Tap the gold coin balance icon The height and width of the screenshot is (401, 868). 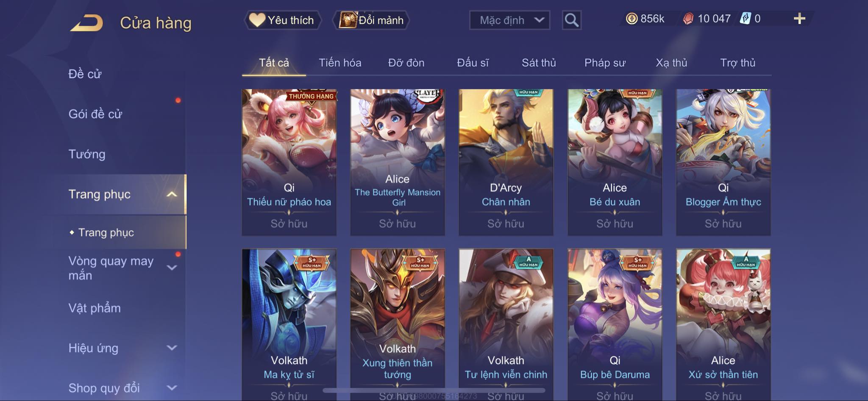632,19
